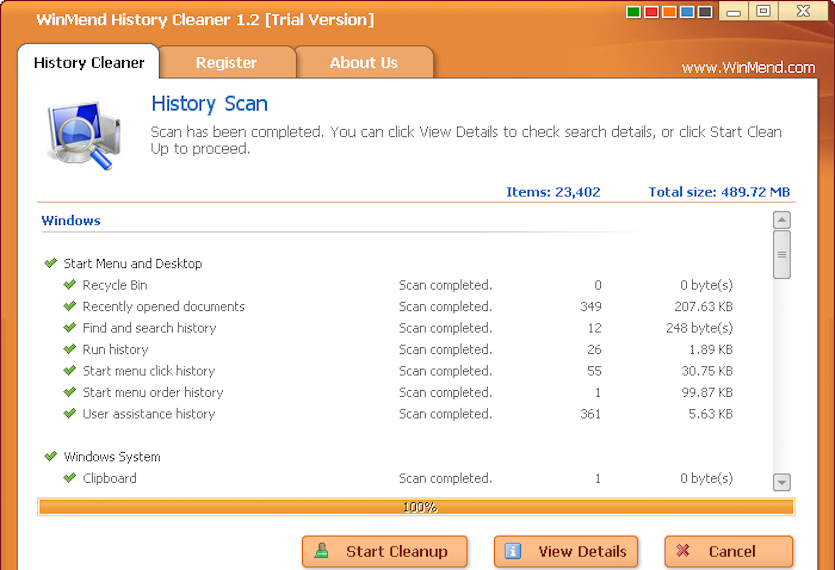Toggle the Run history checkmark
The height and width of the screenshot is (570, 835).
pos(70,349)
